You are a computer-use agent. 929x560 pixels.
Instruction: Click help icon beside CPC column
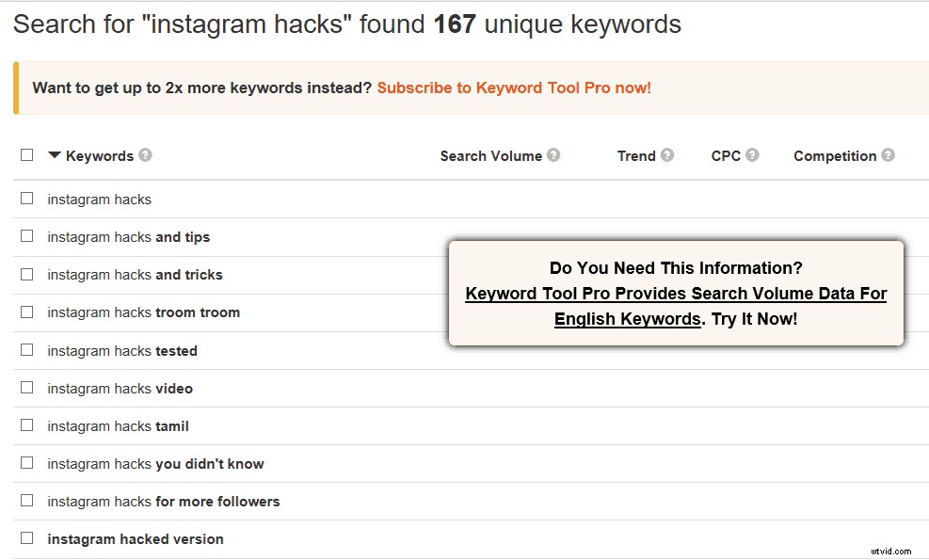tap(752, 155)
